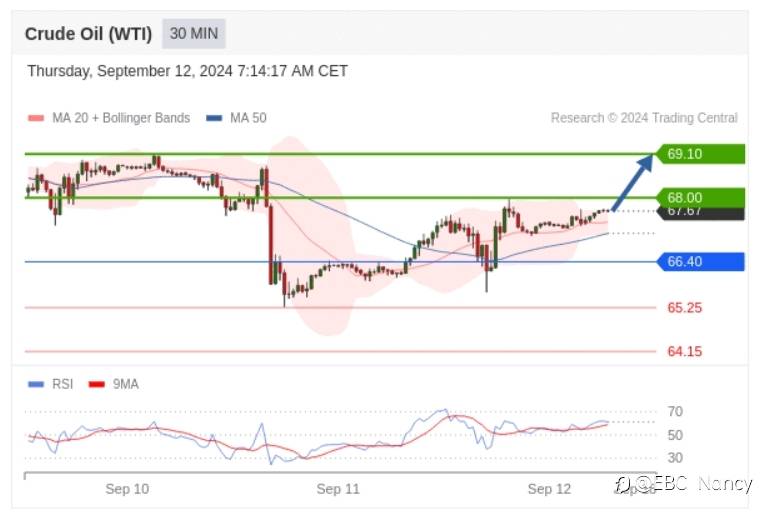Screen dimensions: 762x517
Task: Click the RSI scale value 50
Action: 675,435
